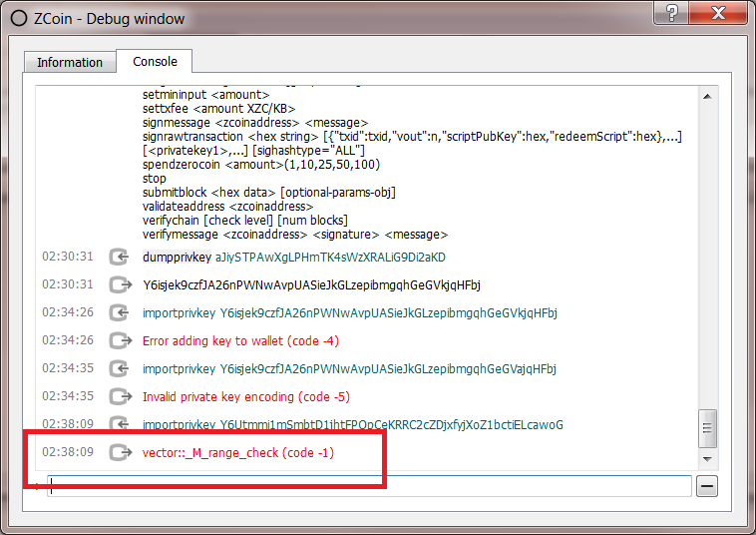
Task: Click the 'verifymessage <zcoinaddress>' help line
Action: coord(295,235)
